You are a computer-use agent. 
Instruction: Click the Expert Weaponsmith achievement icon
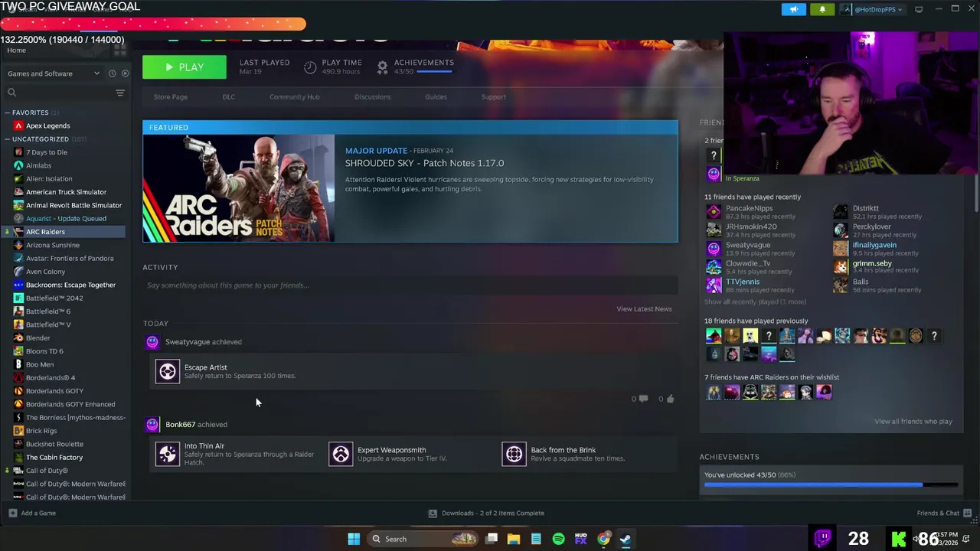[341, 454]
